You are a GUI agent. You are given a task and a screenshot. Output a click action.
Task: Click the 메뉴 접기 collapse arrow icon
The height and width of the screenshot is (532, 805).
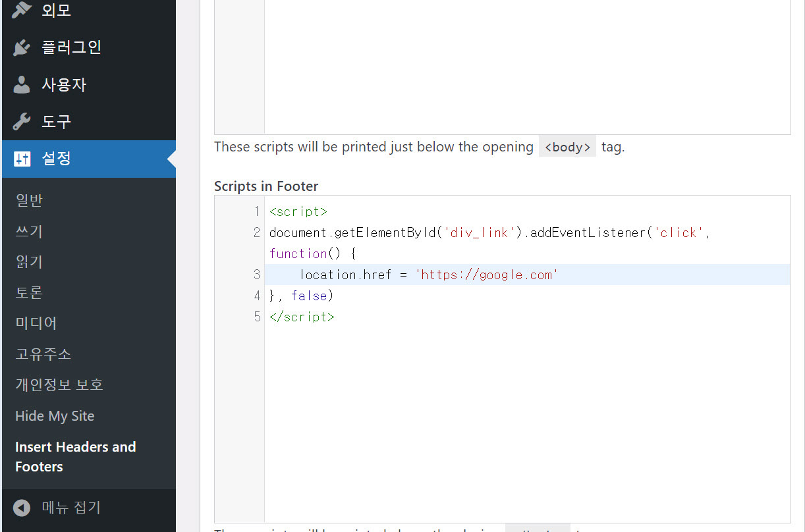click(22, 508)
